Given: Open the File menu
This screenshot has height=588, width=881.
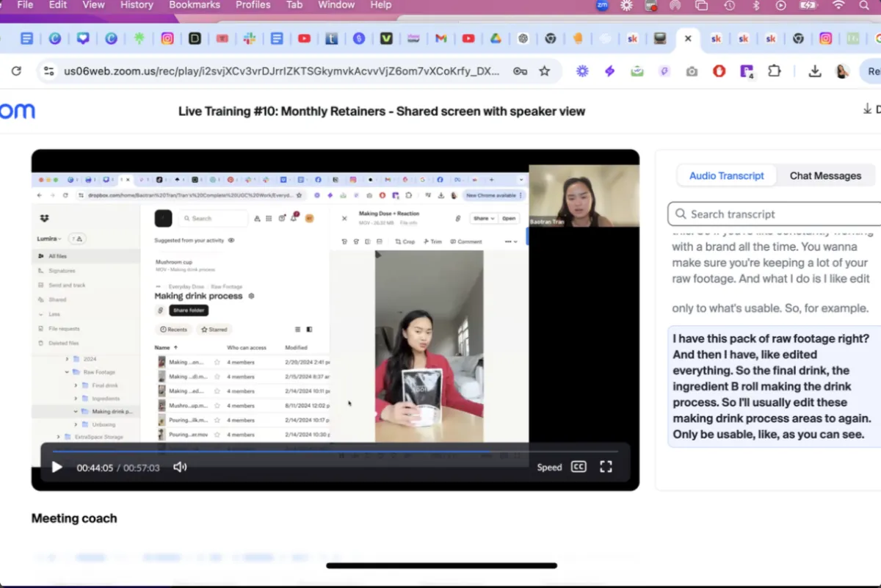Looking at the screenshot, I should pos(25,5).
